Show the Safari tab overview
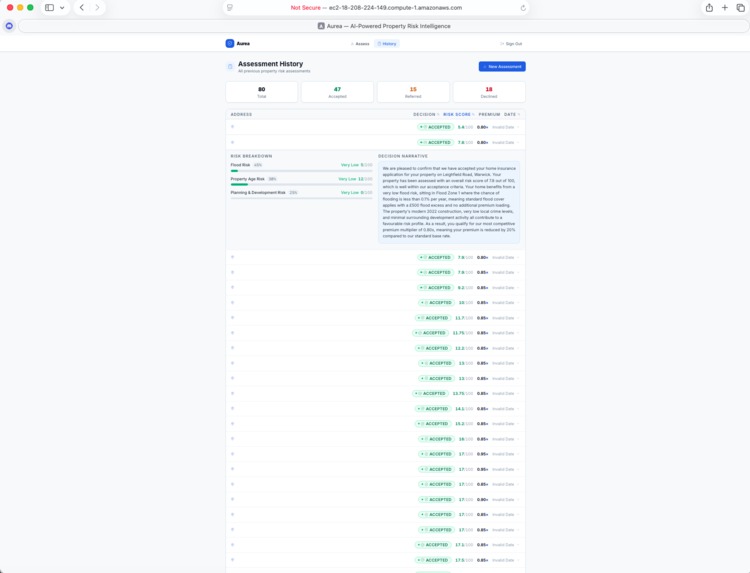Image resolution: width=750 pixels, height=573 pixels. [740, 8]
